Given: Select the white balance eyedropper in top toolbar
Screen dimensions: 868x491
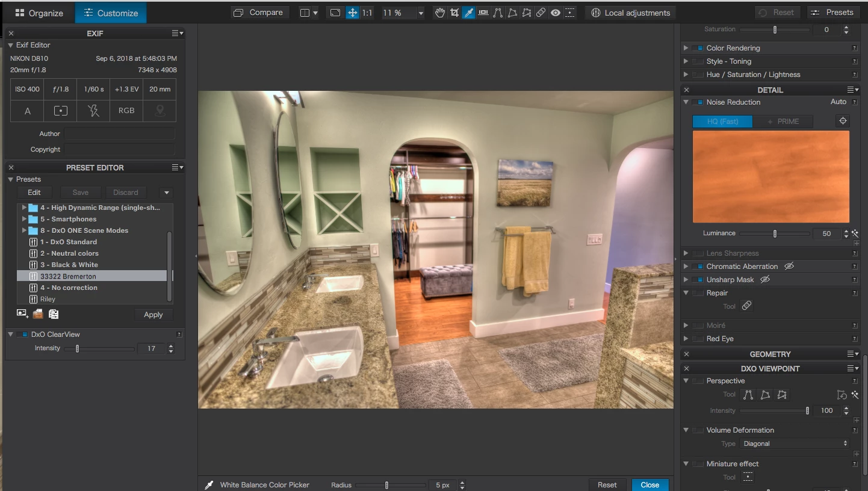Looking at the screenshot, I should (469, 13).
